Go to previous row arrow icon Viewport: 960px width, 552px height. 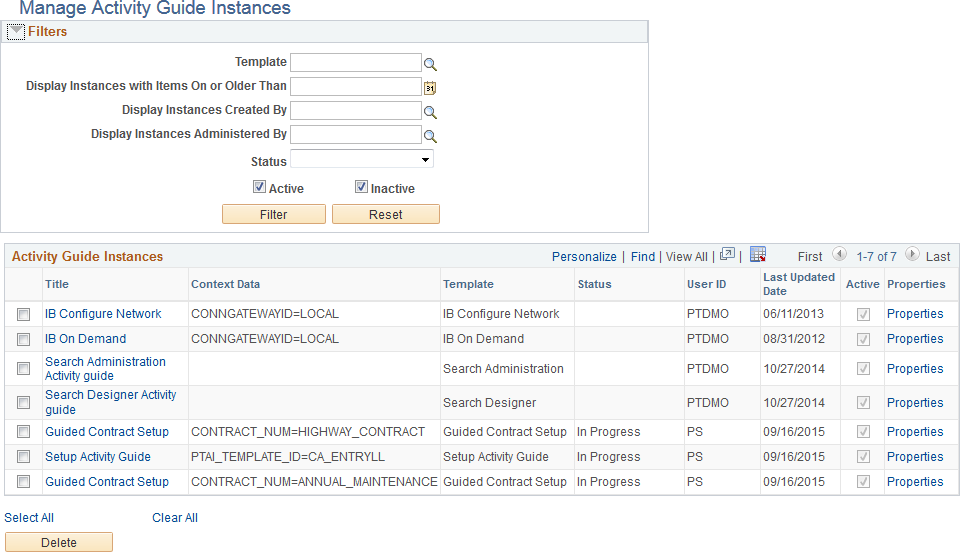click(839, 256)
